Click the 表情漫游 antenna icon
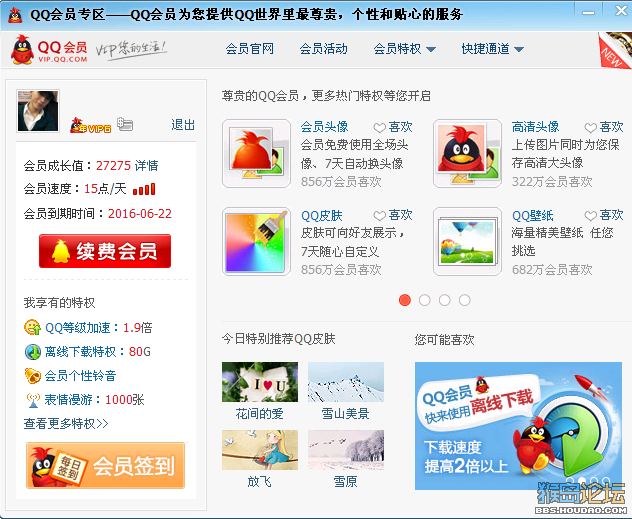This screenshot has width=632, height=519. tap(32, 400)
